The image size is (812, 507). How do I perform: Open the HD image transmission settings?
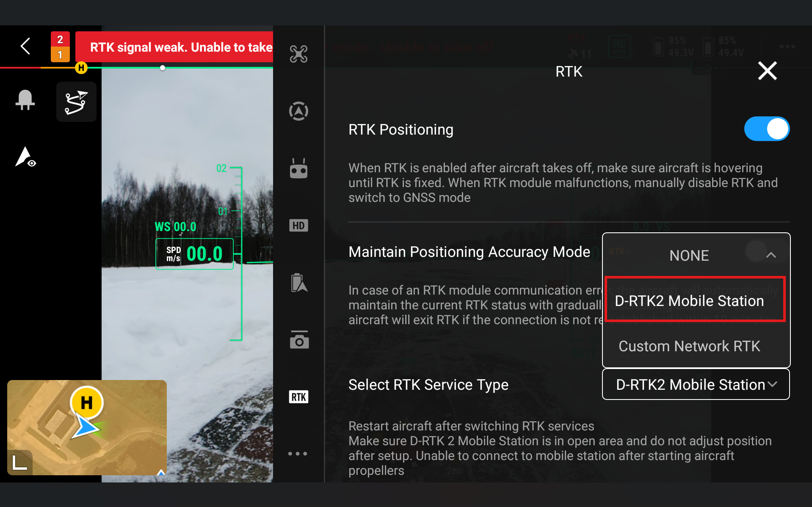[x=298, y=226]
